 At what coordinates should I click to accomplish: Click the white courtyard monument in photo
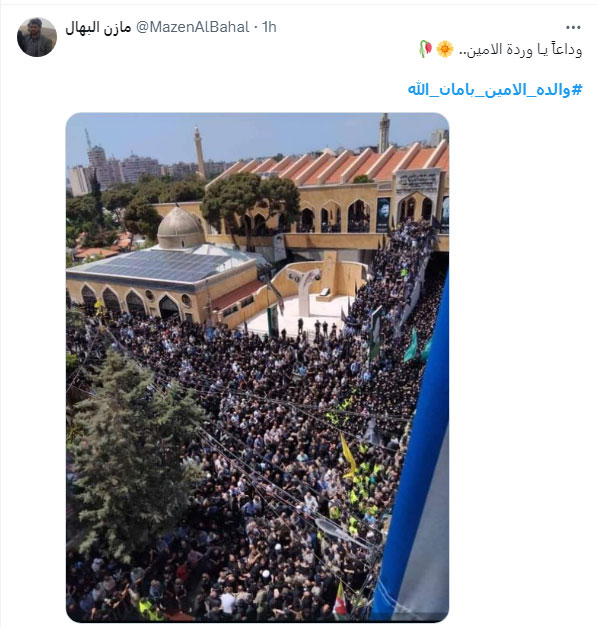pyautogui.click(x=305, y=290)
